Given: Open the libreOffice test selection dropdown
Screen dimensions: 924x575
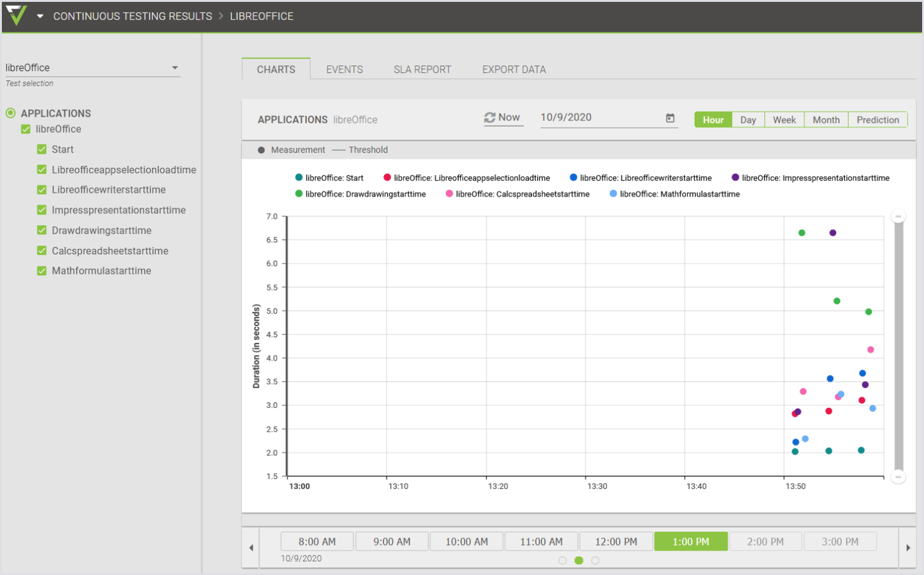Looking at the screenshot, I should click(x=175, y=68).
